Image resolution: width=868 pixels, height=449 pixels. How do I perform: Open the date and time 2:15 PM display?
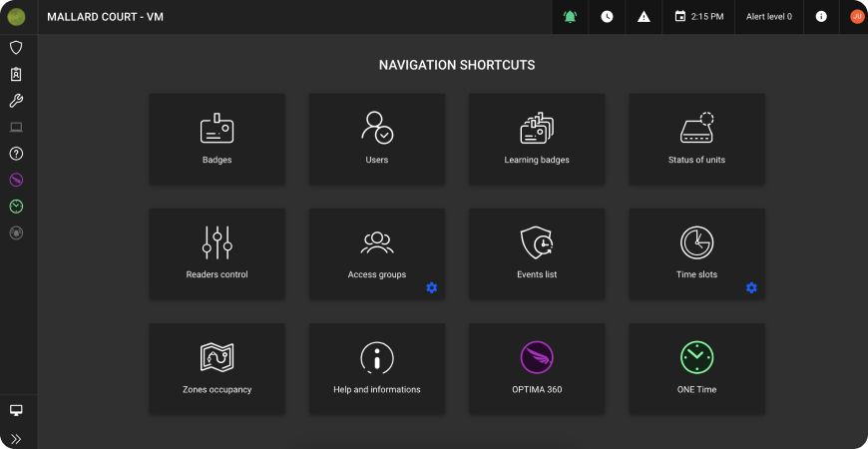pos(698,17)
